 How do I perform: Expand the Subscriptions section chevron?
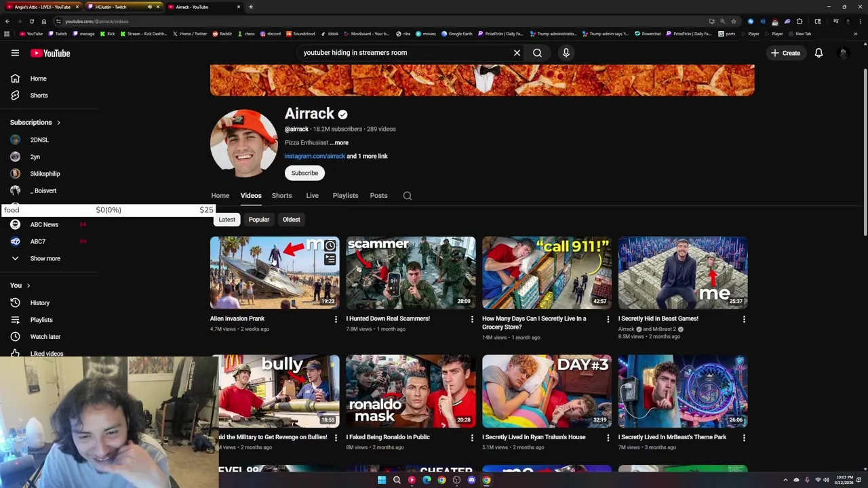click(x=58, y=123)
